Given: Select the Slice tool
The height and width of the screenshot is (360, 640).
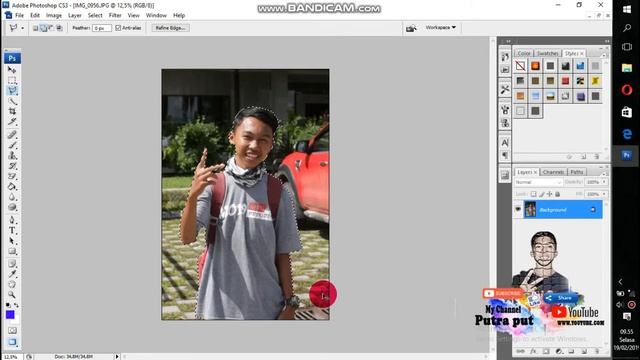Looking at the screenshot, I should (x=12, y=122).
